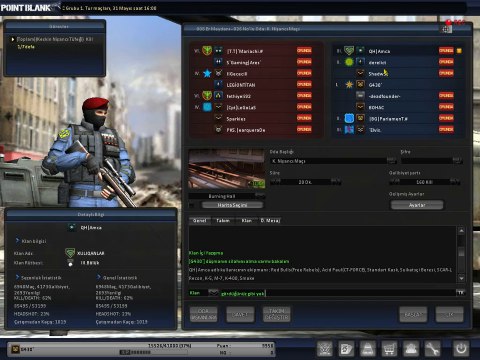
Task: Click the chat message input field
Action: [x=338, y=293]
